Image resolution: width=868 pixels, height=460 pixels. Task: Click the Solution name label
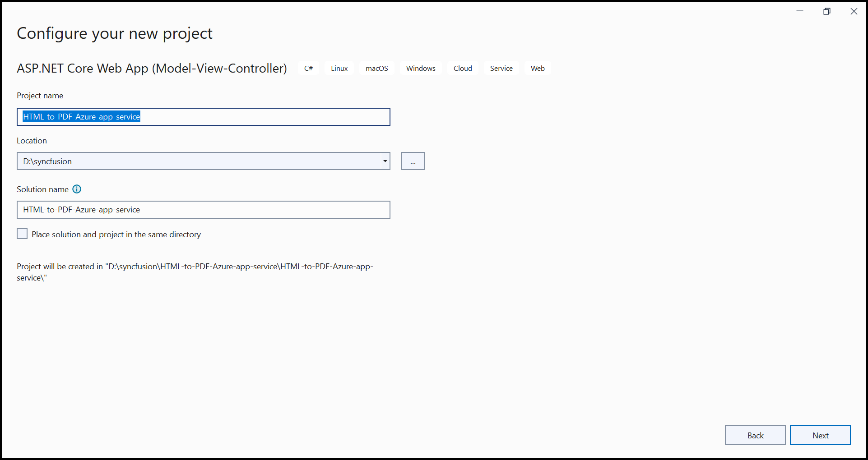point(42,189)
